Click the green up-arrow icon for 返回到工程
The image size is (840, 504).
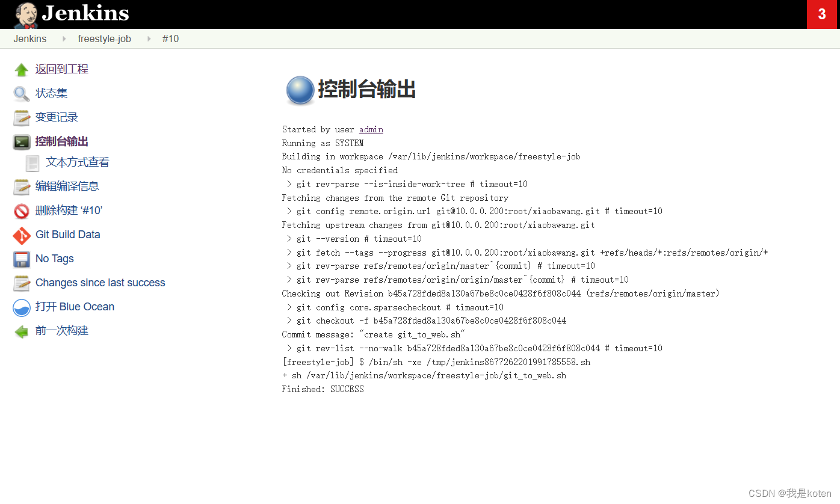[x=22, y=70]
